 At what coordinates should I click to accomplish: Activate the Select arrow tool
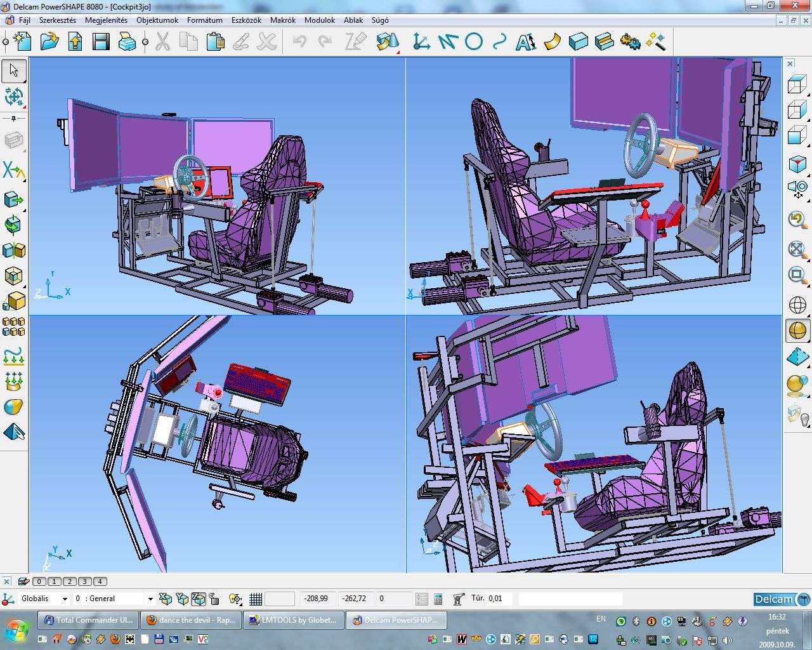13,70
